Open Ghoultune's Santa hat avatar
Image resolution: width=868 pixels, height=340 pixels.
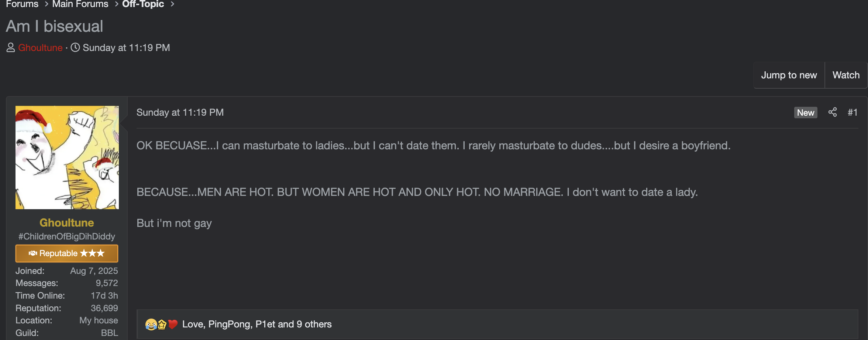point(67,157)
